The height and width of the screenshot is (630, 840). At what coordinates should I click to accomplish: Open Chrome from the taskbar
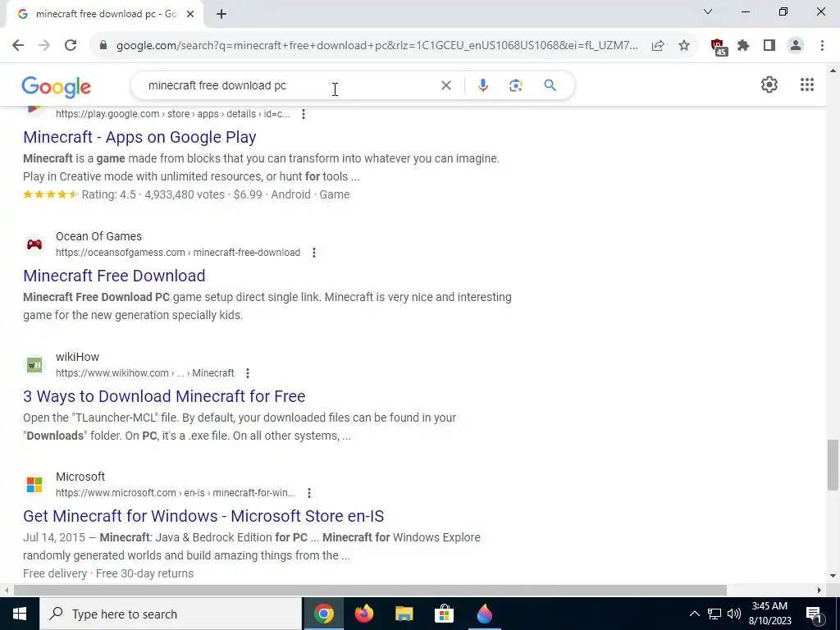[x=323, y=614]
